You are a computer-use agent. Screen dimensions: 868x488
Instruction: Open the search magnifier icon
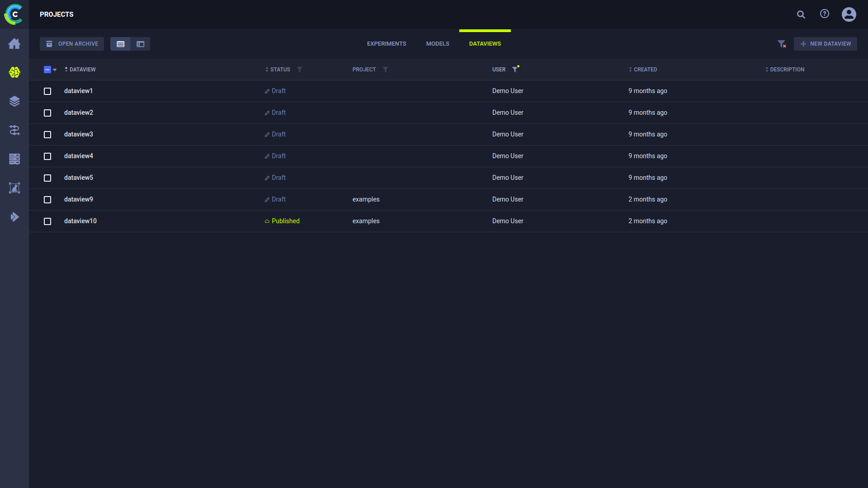pos(801,14)
